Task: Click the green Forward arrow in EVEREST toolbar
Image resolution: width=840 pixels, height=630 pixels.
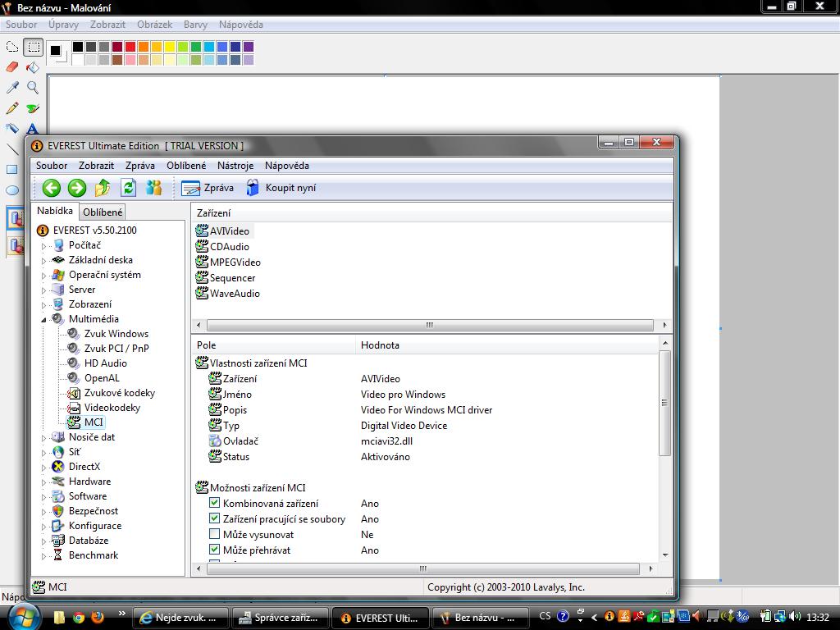Action: pos(77,188)
